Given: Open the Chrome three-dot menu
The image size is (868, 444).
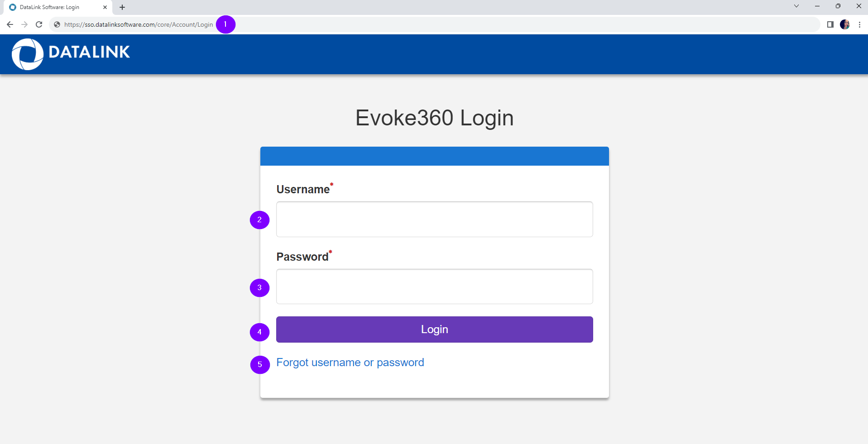Looking at the screenshot, I should point(859,24).
